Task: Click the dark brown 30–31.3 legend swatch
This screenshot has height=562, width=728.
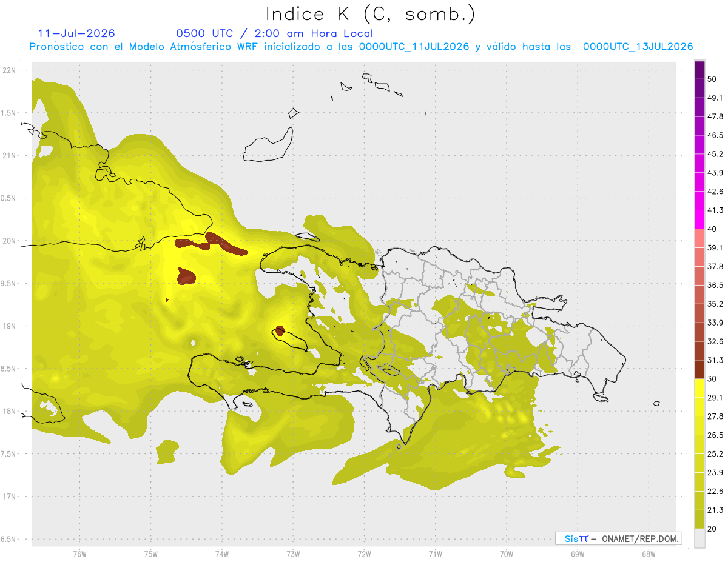Action: 699,369
